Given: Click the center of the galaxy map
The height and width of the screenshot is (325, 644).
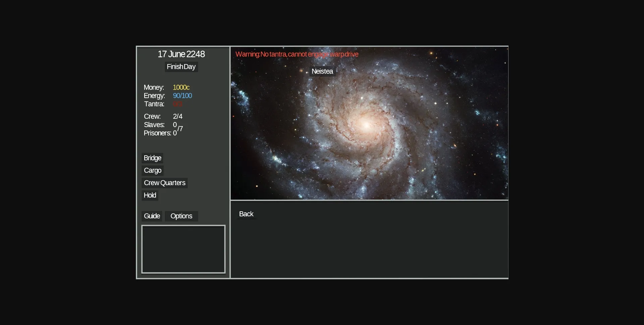Looking at the screenshot, I should click(369, 123).
